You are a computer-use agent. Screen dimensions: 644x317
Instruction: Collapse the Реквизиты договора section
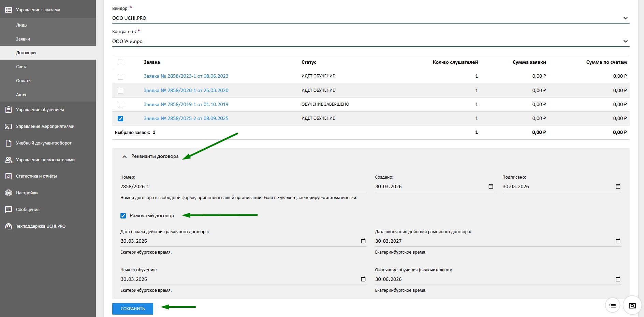[125, 156]
